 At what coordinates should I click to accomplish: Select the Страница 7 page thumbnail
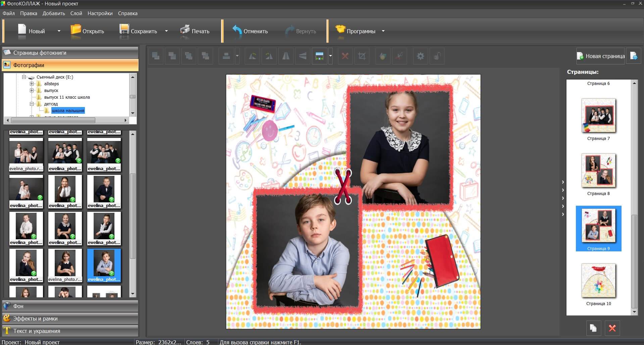[599, 116]
